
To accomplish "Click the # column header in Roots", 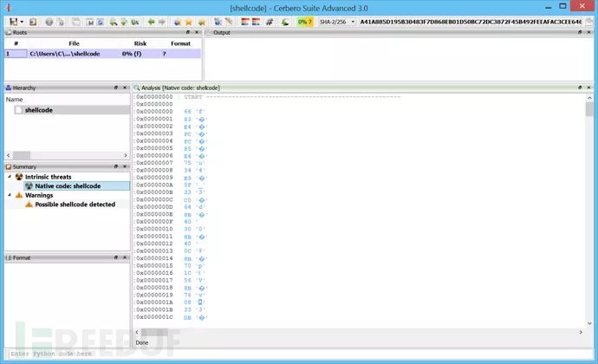I will click(16, 43).
